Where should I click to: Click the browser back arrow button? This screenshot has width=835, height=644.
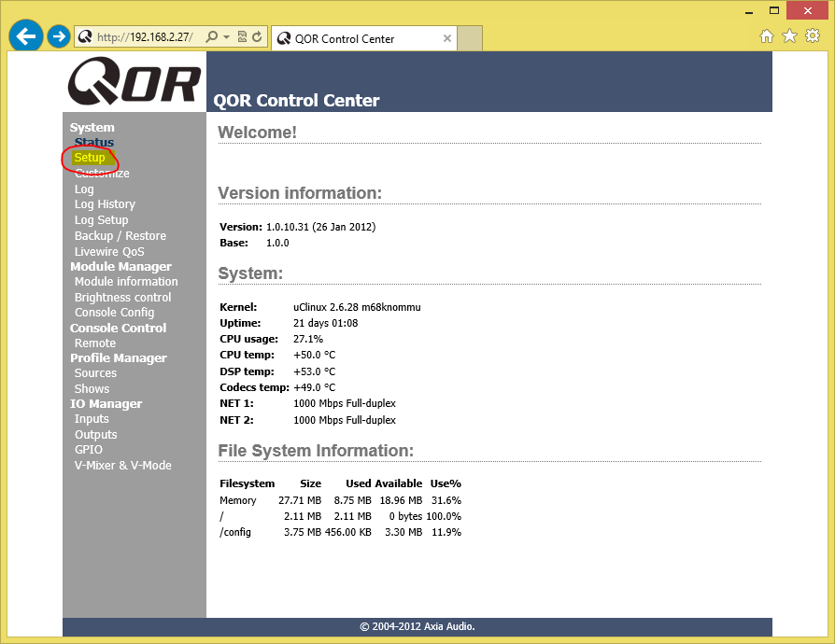click(x=26, y=37)
